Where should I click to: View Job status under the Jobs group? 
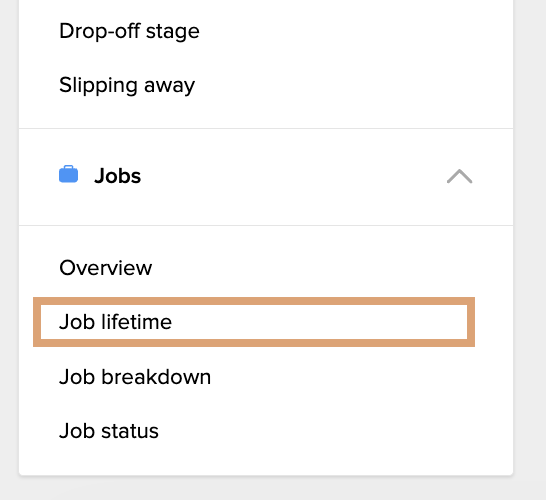pos(109,431)
